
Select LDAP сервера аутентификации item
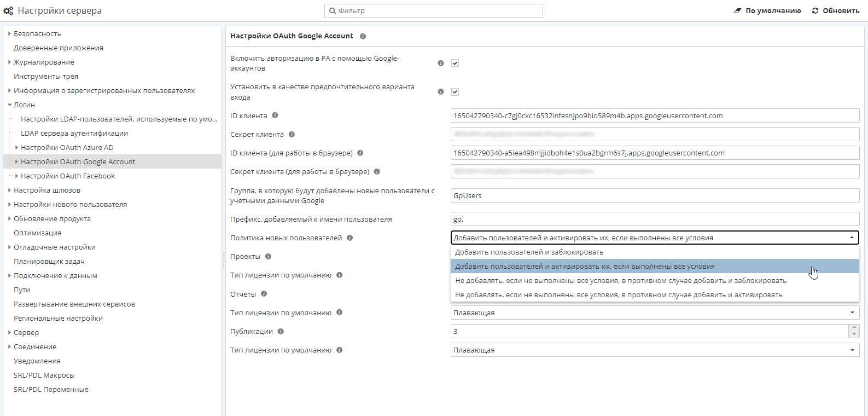pyautogui.click(x=74, y=134)
